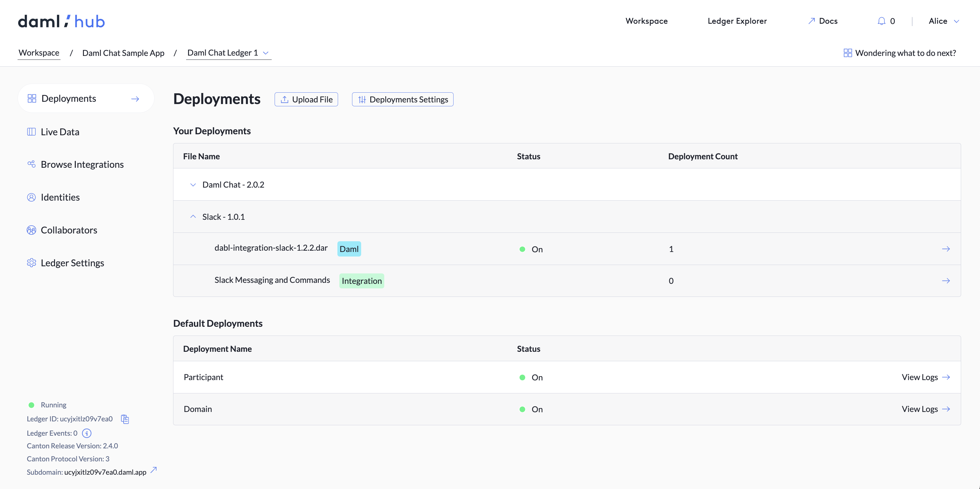This screenshot has height=489, width=980.
Task: Click the Collaborators people icon
Action: [32, 230]
